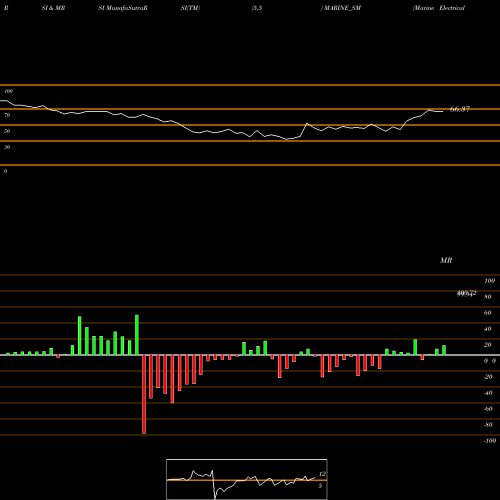Click the 'SI & MR' header label

[x=53, y=8]
